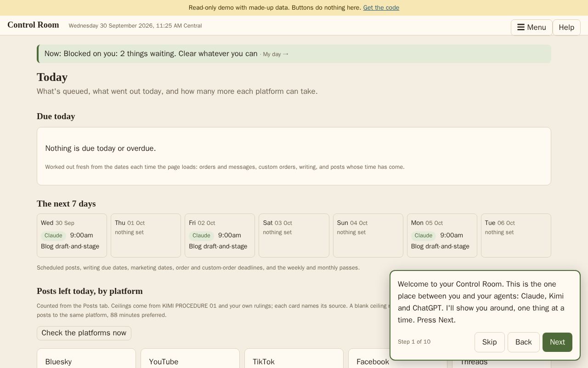Open the TikTok platform card

294,358
